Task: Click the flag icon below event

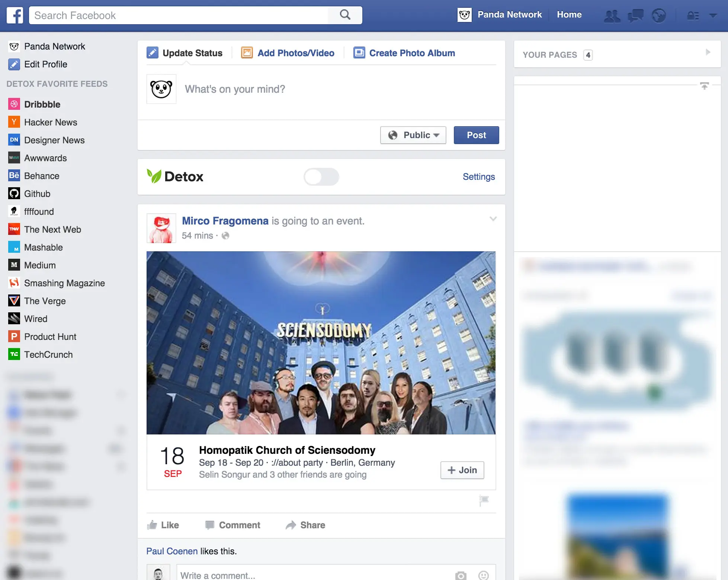Action: pyautogui.click(x=484, y=500)
